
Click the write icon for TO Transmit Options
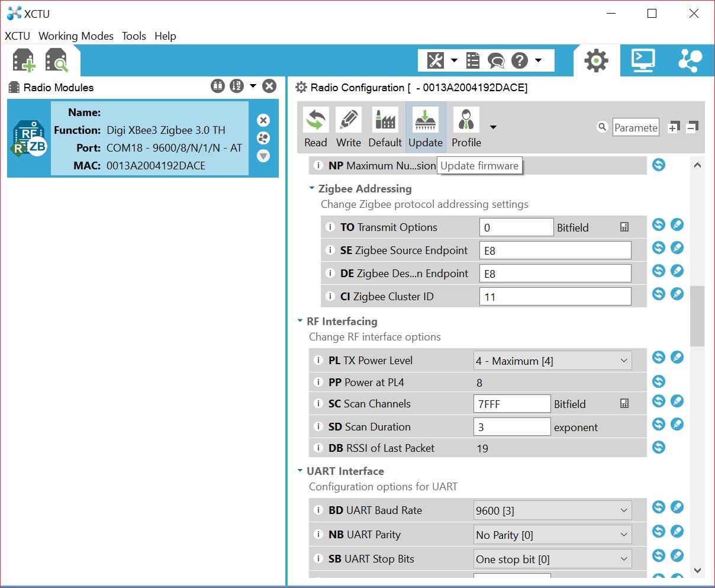[x=677, y=224]
